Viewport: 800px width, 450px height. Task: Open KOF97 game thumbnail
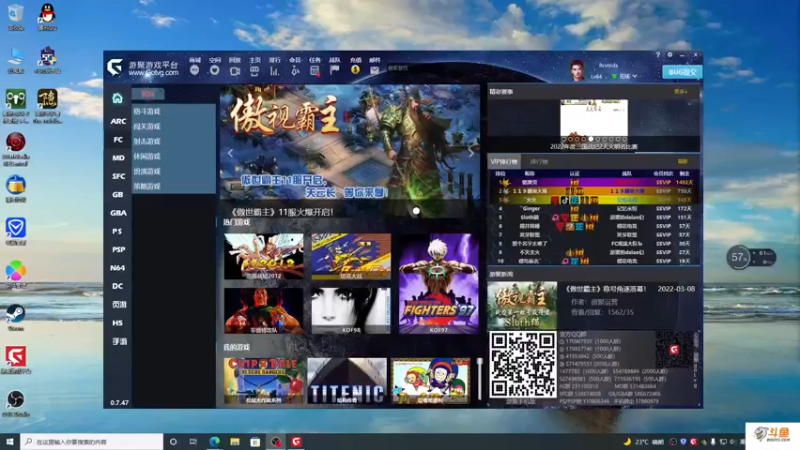click(438, 284)
